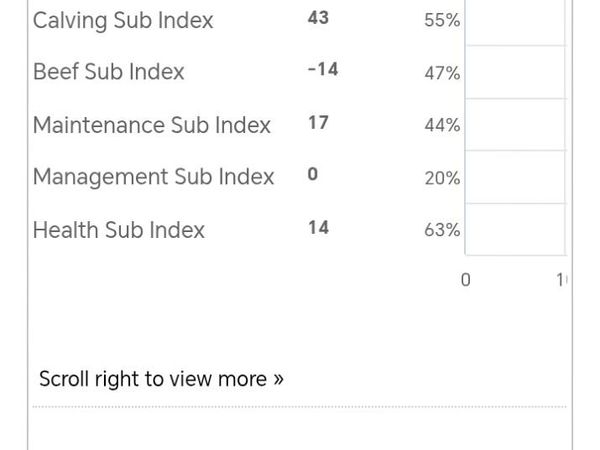Select the Health value 14
The image size is (600, 450).
[319, 228]
